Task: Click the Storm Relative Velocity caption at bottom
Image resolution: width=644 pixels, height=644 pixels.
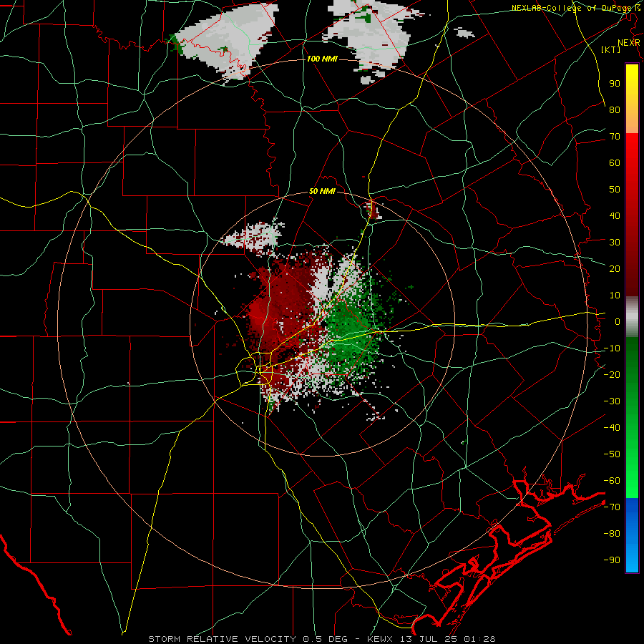Action: point(321,639)
